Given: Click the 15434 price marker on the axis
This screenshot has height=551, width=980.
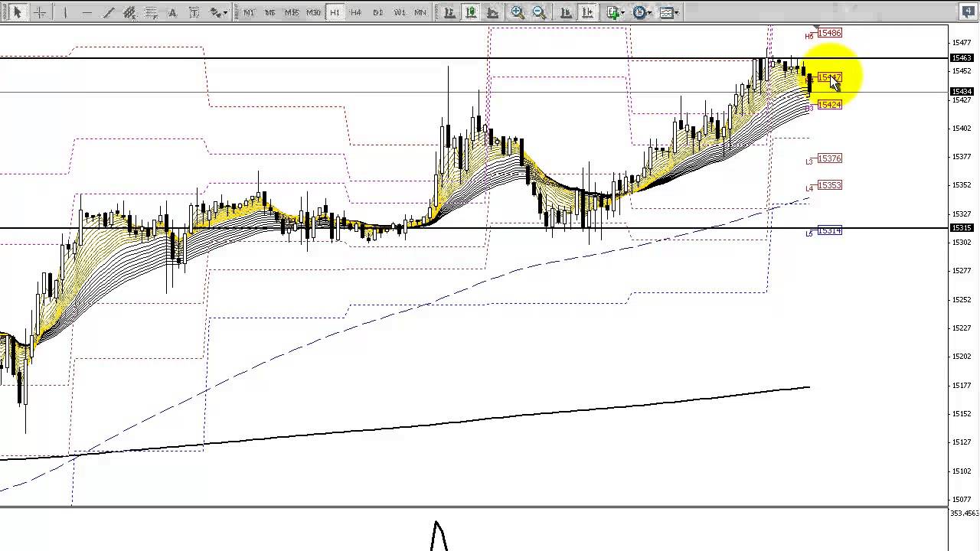Looking at the screenshot, I should pyautogui.click(x=962, y=92).
